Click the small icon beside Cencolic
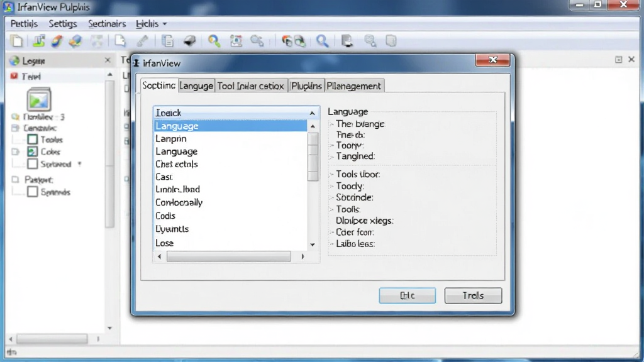Image resolution: width=644 pixels, height=362 pixels. 15,128
